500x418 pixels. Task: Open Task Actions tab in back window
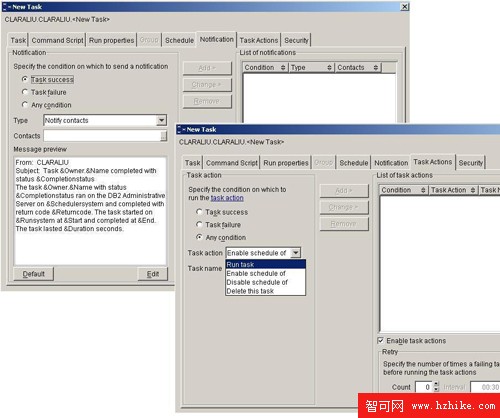259,40
